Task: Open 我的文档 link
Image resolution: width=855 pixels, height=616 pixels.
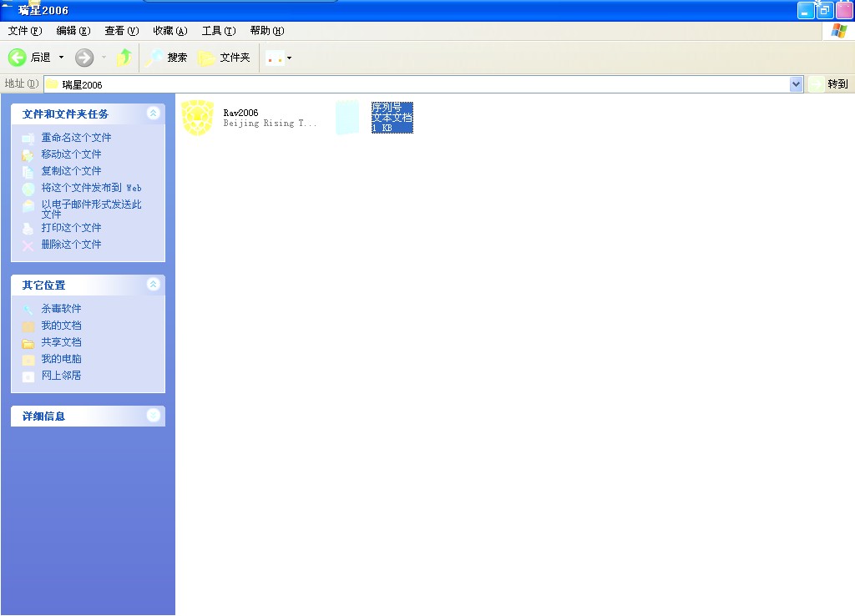Action: (61, 326)
